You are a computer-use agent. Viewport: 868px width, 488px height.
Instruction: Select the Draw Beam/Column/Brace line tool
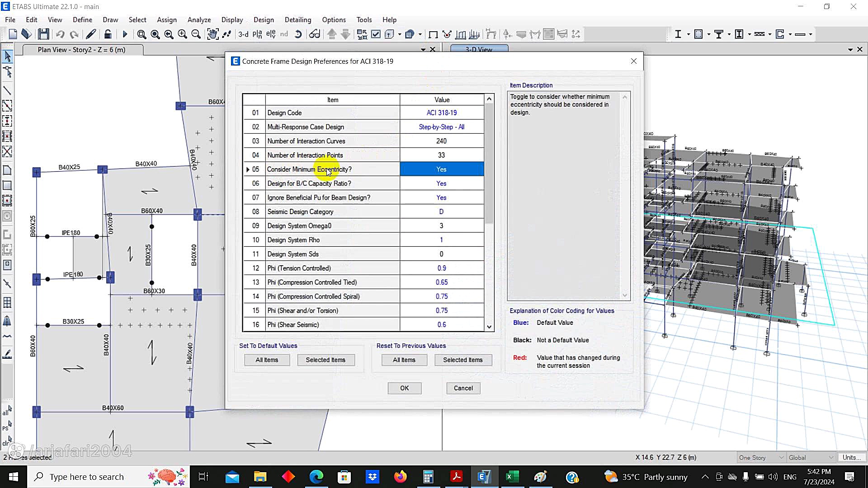(x=7, y=90)
